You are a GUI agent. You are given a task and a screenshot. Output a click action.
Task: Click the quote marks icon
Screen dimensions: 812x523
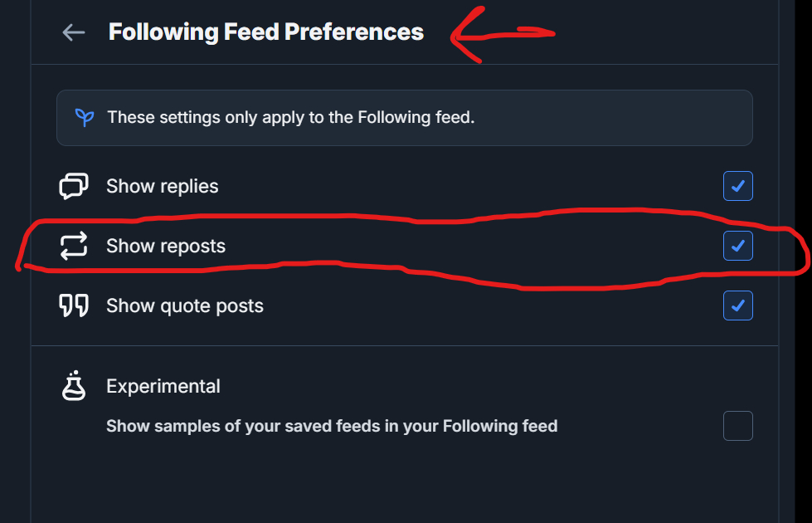click(x=73, y=305)
